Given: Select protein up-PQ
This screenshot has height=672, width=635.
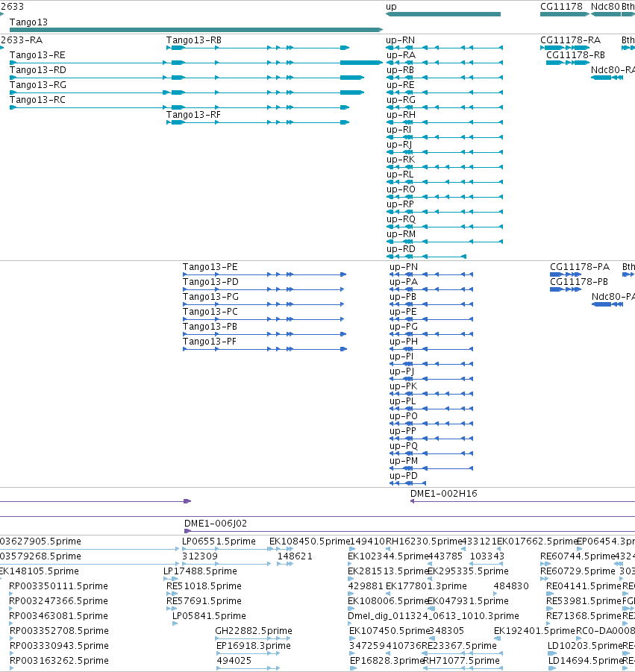Looking at the screenshot, I should tap(431, 453).
